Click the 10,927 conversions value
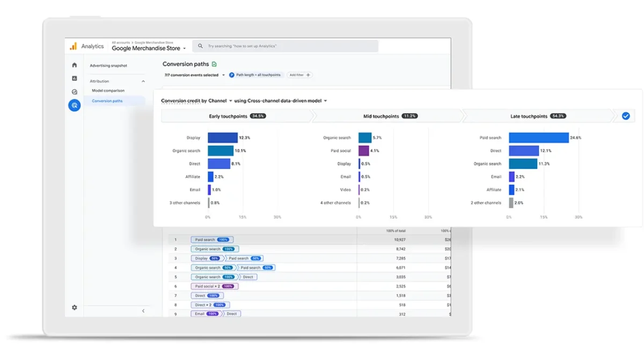644x362 pixels. pos(400,240)
